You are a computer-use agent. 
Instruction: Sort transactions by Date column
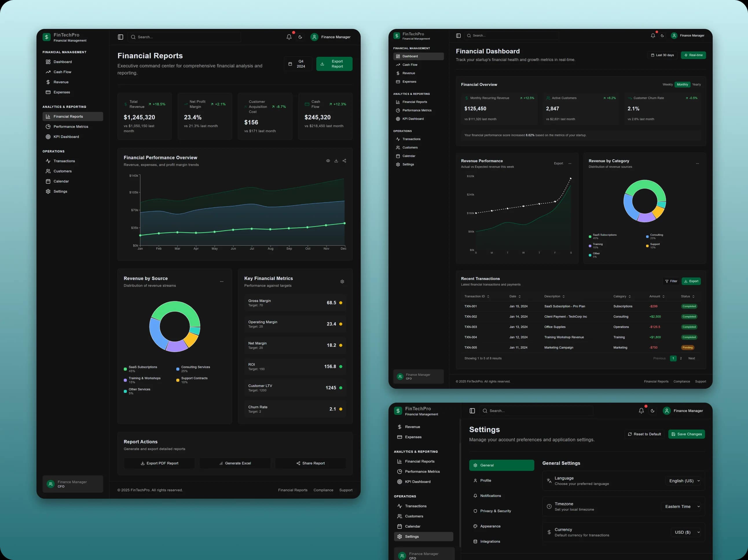coord(515,296)
